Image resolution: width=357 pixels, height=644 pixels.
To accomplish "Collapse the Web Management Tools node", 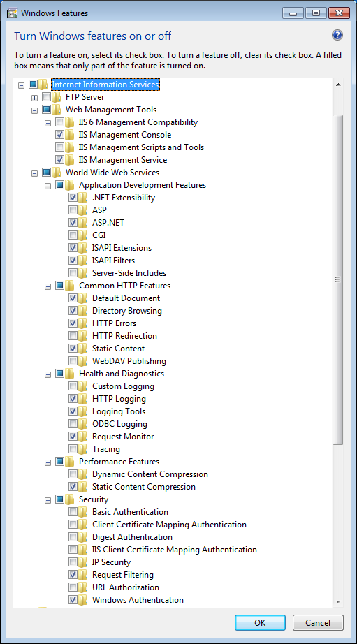I will tap(34, 110).
